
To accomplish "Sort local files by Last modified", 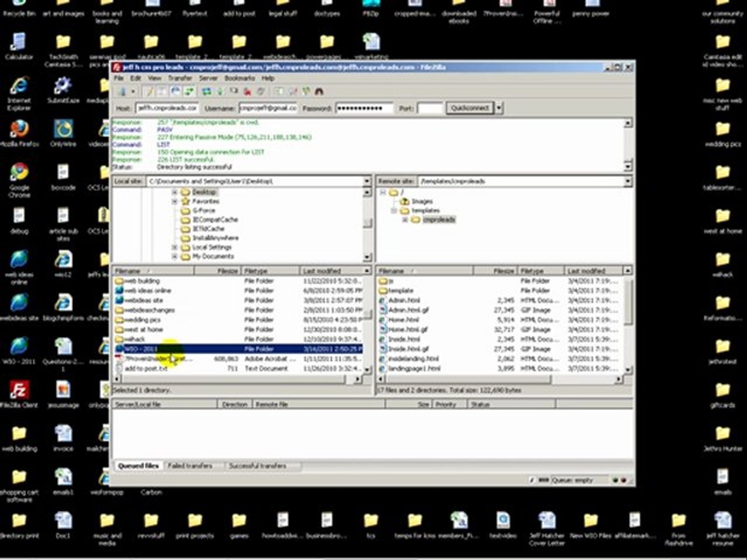I will [x=331, y=271].
